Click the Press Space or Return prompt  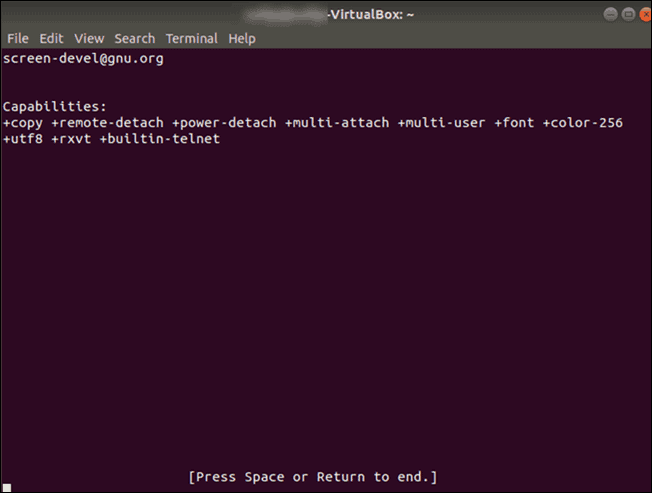(313, 477)
